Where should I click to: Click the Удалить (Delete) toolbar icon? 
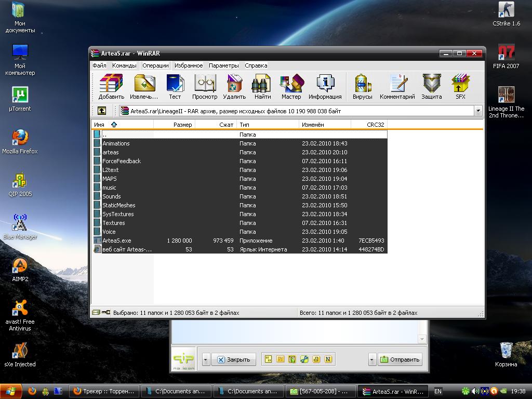coord(234,87)
